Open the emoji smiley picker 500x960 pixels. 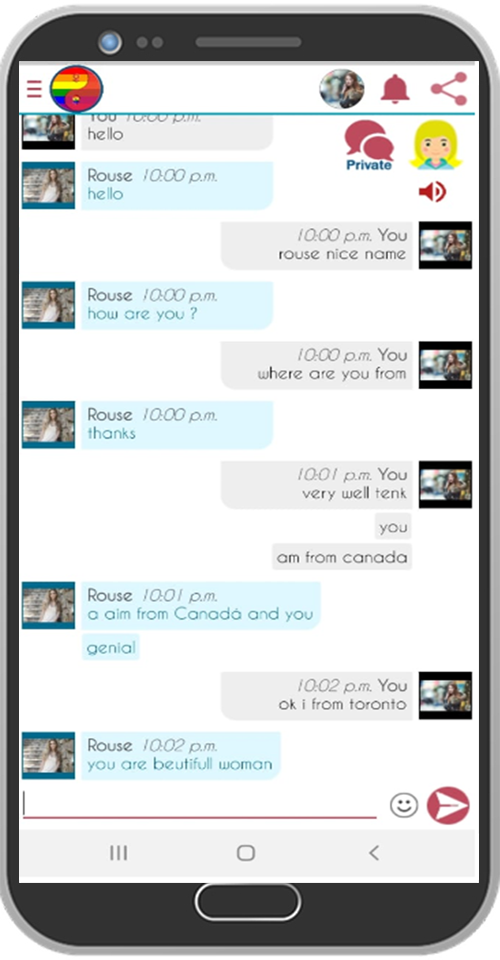click(404, 805)
